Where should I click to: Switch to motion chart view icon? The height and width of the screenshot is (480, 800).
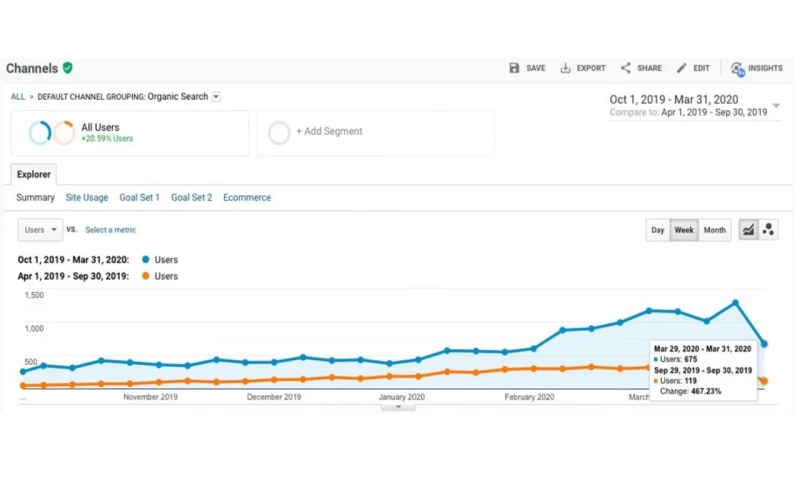click(768, 230)
